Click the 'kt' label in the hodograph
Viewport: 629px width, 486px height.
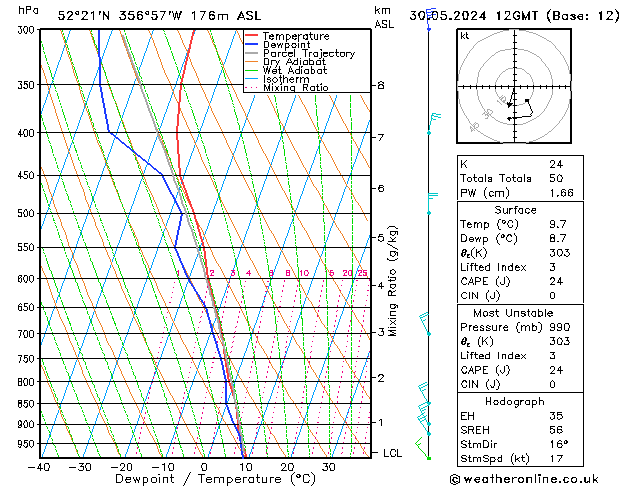click(x=465, y=35)
